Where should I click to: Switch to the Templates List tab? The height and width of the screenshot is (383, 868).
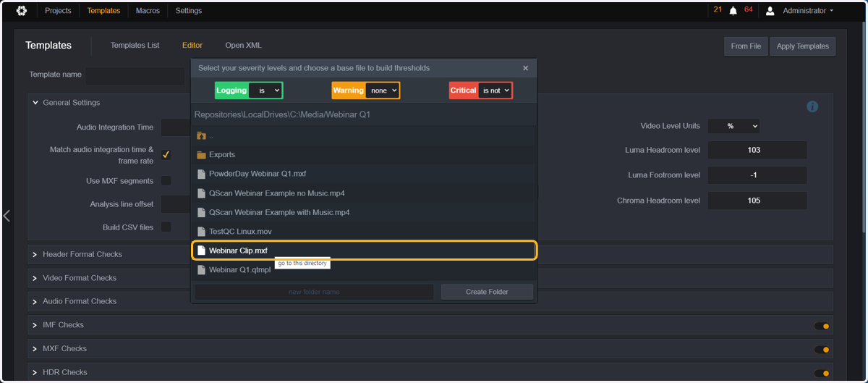point(135,46)
